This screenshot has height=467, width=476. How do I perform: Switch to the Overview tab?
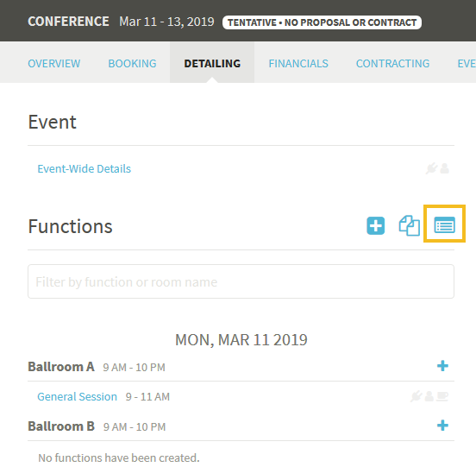54,64
